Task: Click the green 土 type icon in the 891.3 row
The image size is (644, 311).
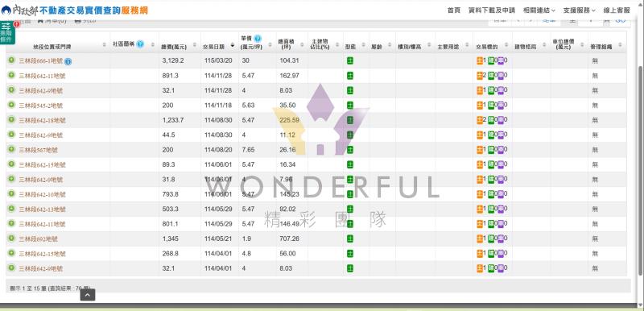Action: tap(350, 76)
